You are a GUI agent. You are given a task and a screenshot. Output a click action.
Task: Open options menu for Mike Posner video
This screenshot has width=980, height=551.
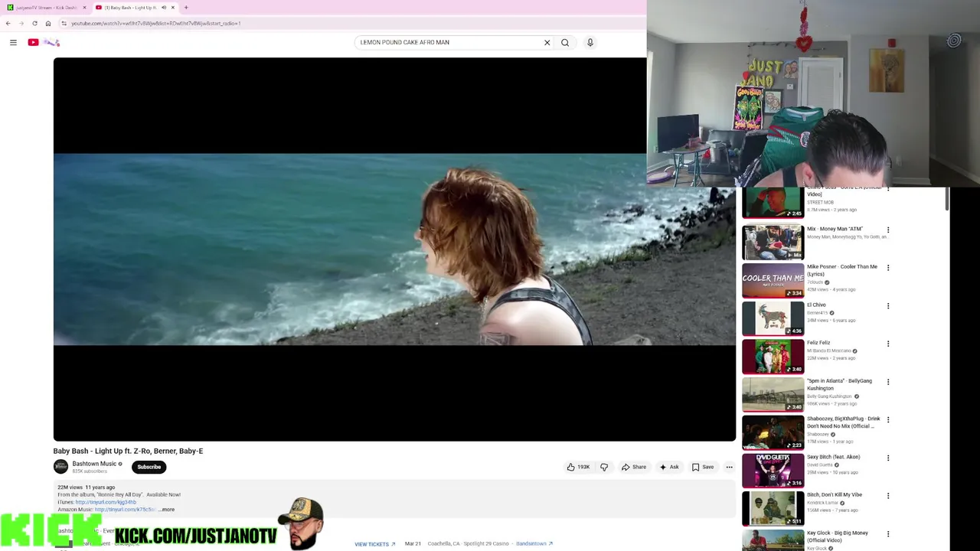(888, 268)
